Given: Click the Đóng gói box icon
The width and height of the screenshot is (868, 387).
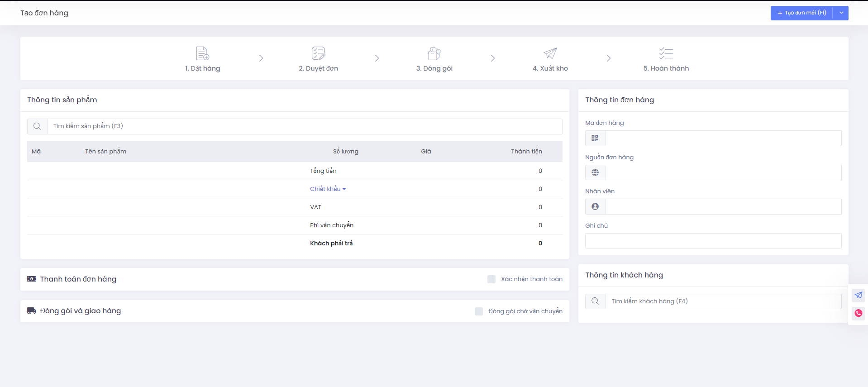Looking at the screenshot, I should pos(434,53).
